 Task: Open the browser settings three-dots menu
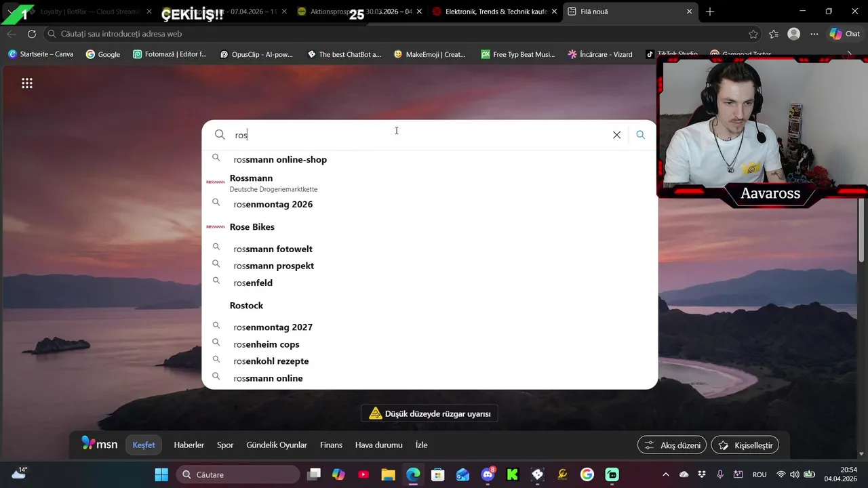814,34
